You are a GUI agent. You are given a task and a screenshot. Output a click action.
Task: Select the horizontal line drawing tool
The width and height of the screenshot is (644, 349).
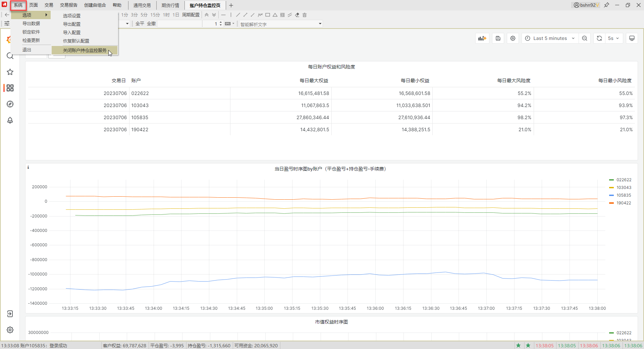(x=223, y=15)
